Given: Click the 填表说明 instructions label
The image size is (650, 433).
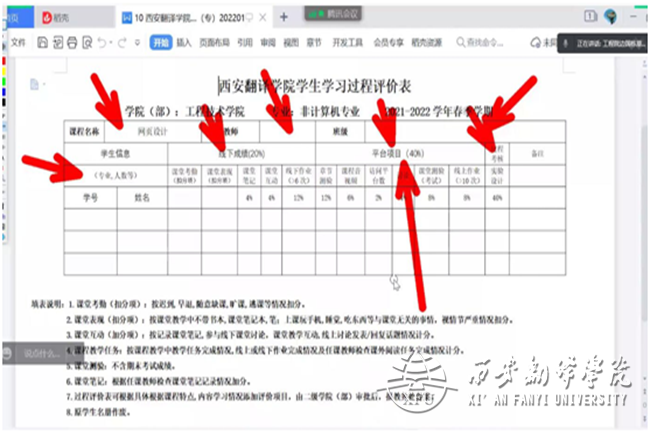Looking at the screenshot, I should (x=47, y=304).
